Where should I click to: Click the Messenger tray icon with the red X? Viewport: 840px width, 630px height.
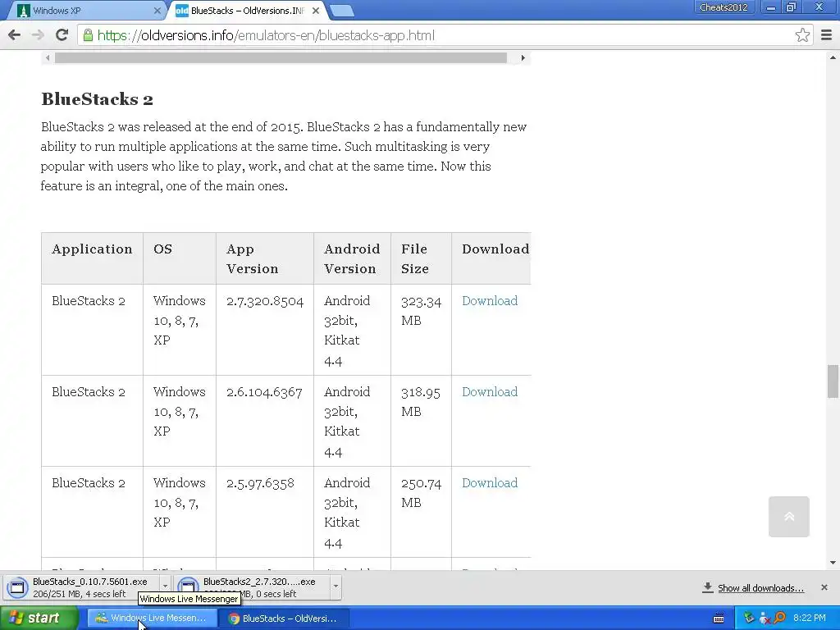(764, 619)
